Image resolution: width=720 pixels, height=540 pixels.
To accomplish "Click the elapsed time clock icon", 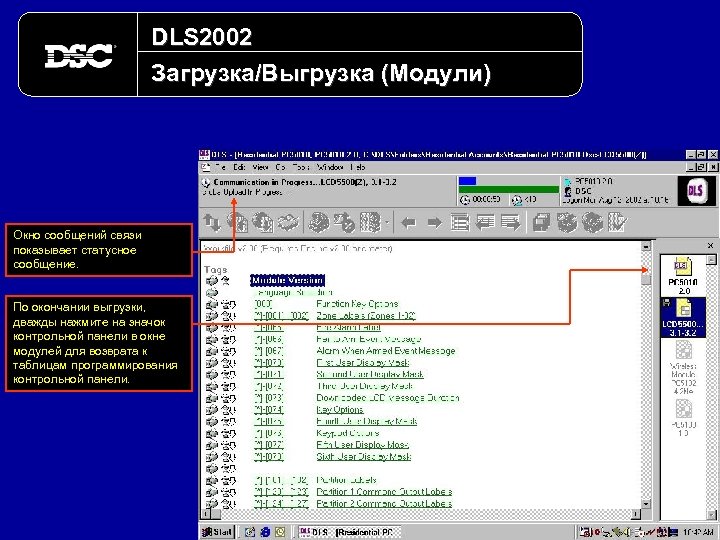I will pyautogui.click(x=465, y=200).
